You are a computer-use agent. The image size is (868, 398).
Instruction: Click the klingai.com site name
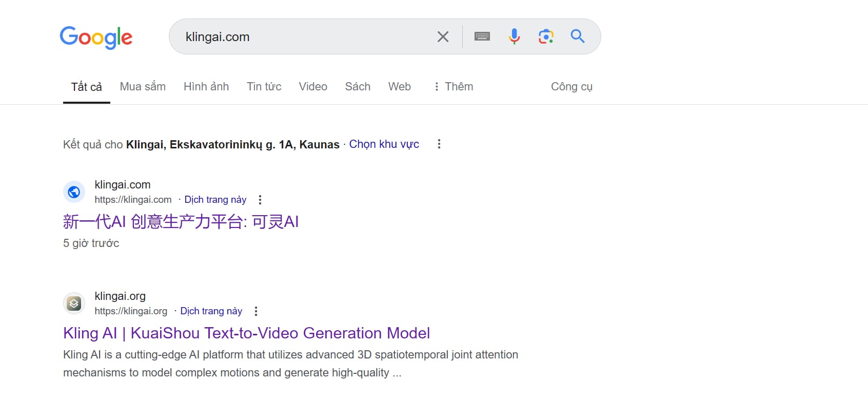[x=123, y=185]
